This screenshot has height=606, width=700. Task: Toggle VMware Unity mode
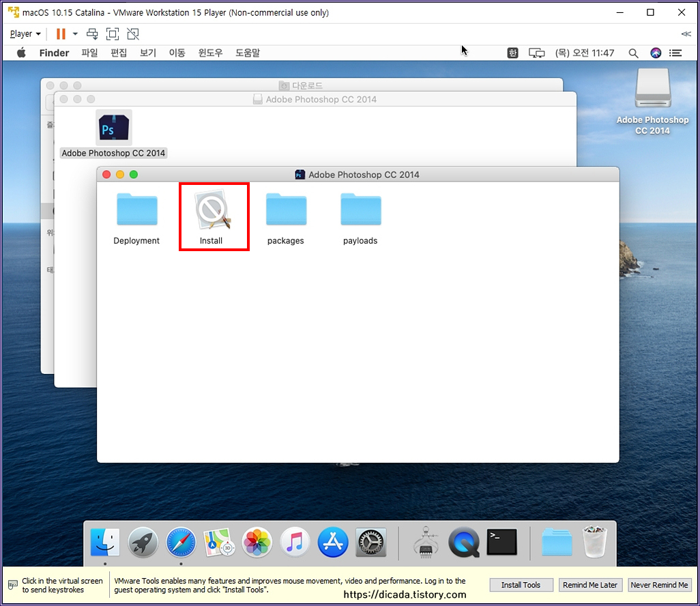click(x=133, y=34)
